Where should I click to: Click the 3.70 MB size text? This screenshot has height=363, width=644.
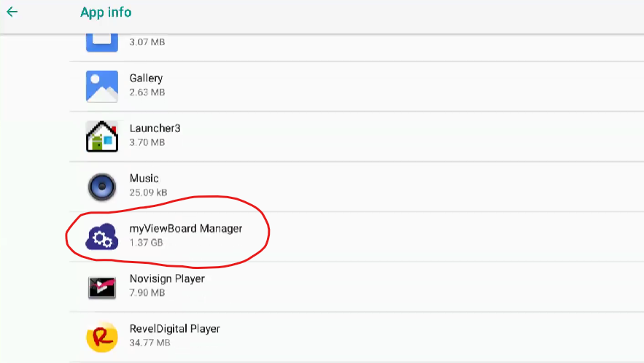click(147, 142)
